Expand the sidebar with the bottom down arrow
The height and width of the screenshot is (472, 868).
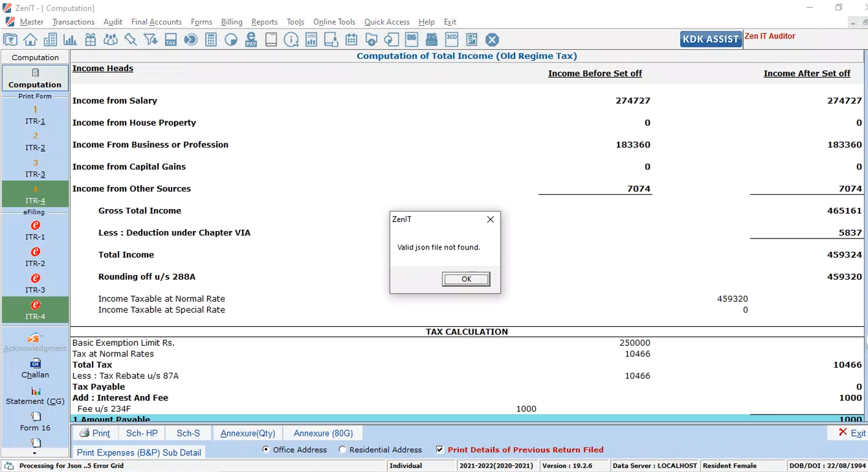point(34,454)
